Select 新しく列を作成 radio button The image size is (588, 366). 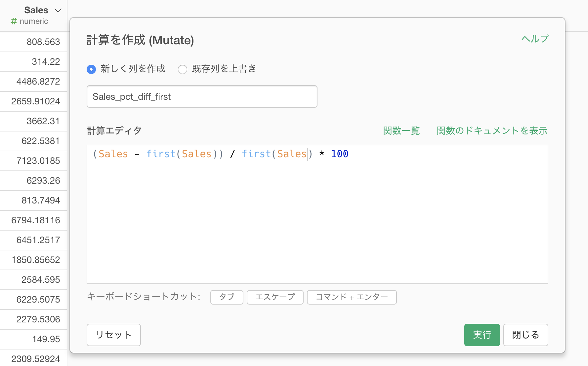pos(91,69)
